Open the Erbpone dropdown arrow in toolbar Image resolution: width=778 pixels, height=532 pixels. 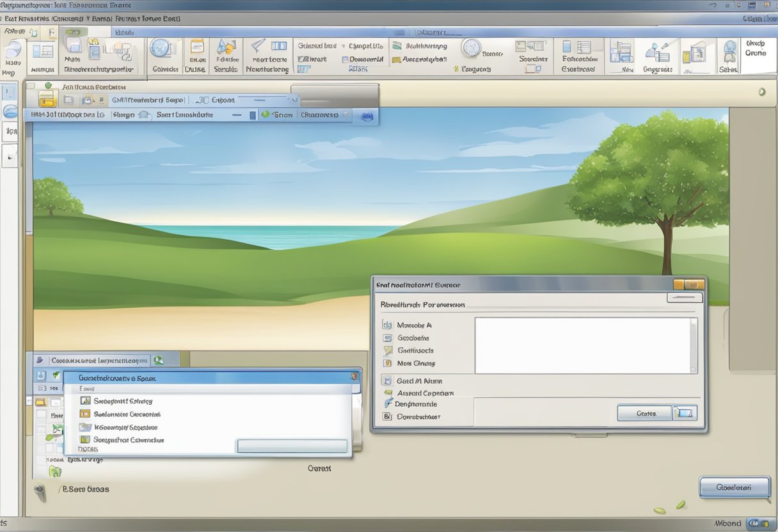pyautogui.click(x=294, y=100)
